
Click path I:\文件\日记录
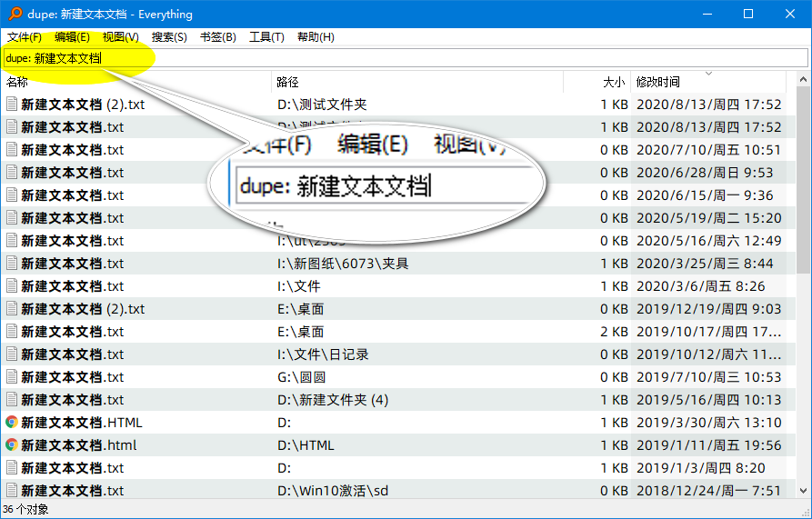(x=323, y=354)
